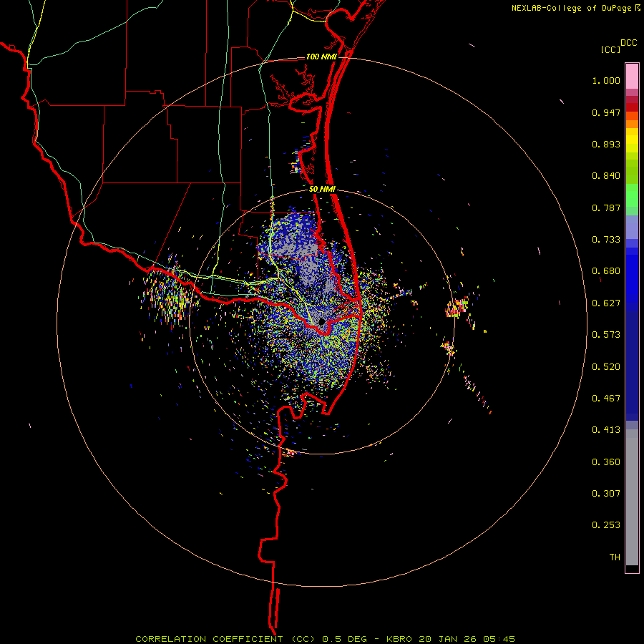The image size is (644, 644).
Task: Pick the orange color bar segment
Action: click(632, 124)
